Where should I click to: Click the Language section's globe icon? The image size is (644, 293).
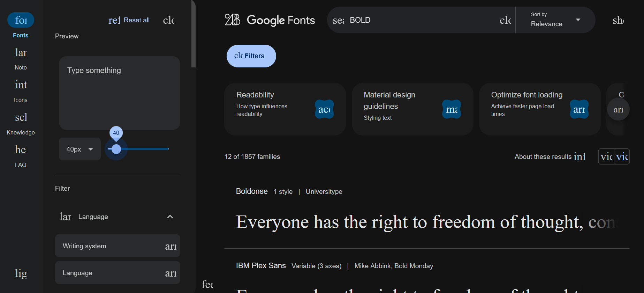[x=65, y=217]
